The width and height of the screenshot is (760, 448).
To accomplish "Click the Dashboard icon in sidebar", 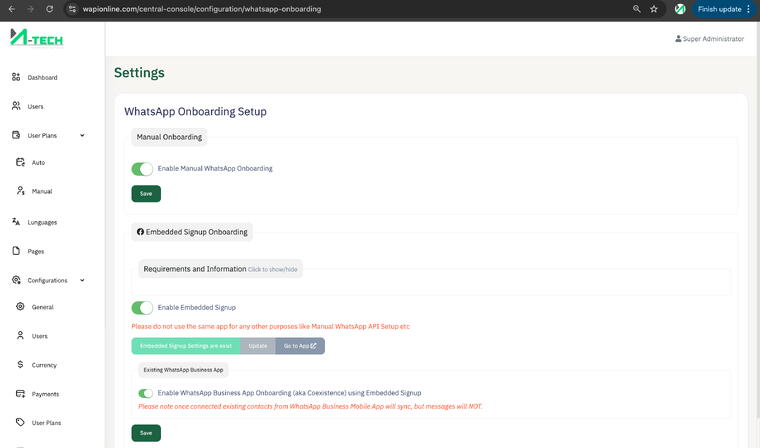I will pos(16,77).
